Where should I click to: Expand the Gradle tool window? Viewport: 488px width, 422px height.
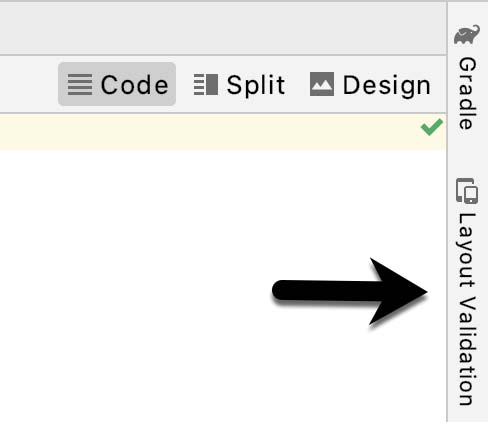click(x=467, y=77)
